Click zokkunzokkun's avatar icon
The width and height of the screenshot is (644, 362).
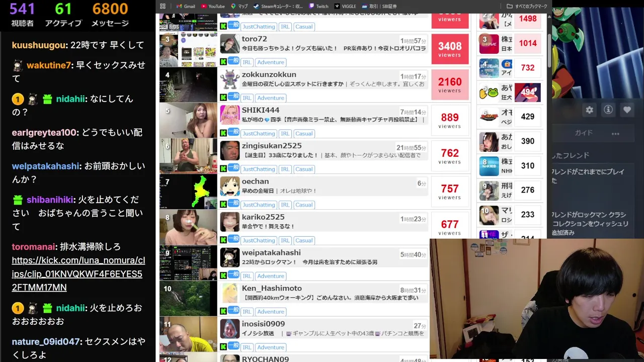[x=230, y=80]
